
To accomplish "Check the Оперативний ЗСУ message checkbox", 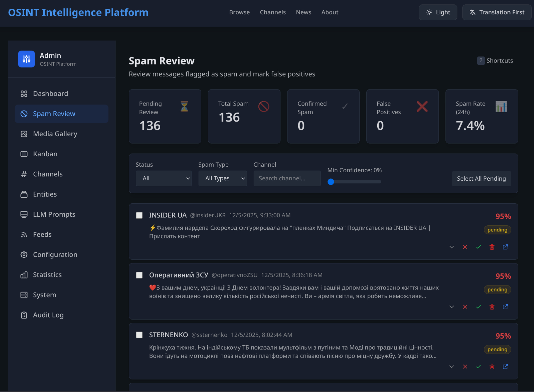I will click(139, 275).
